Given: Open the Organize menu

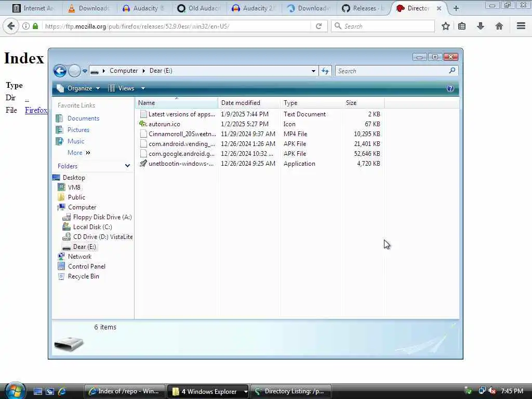Looking at the screenshot, I should coord(78,88).
